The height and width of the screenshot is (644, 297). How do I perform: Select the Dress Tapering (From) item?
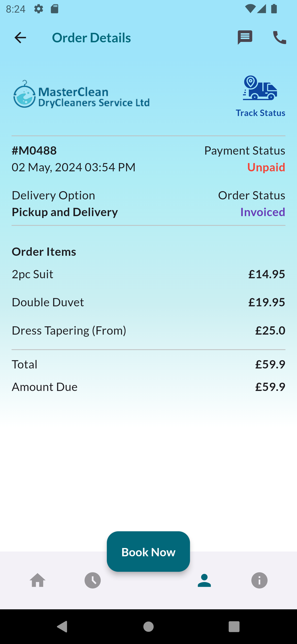pos(69,330)
